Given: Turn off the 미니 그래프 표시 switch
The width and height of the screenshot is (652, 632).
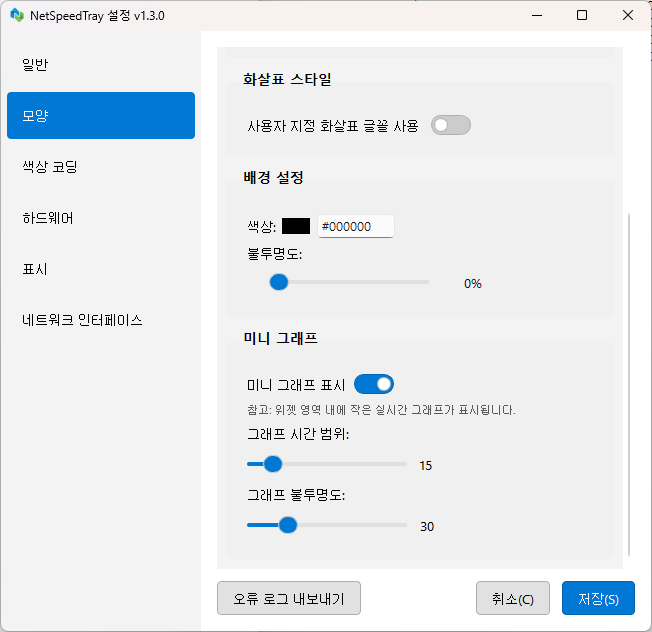Looking at the screenshot, I should coord(374,384).
